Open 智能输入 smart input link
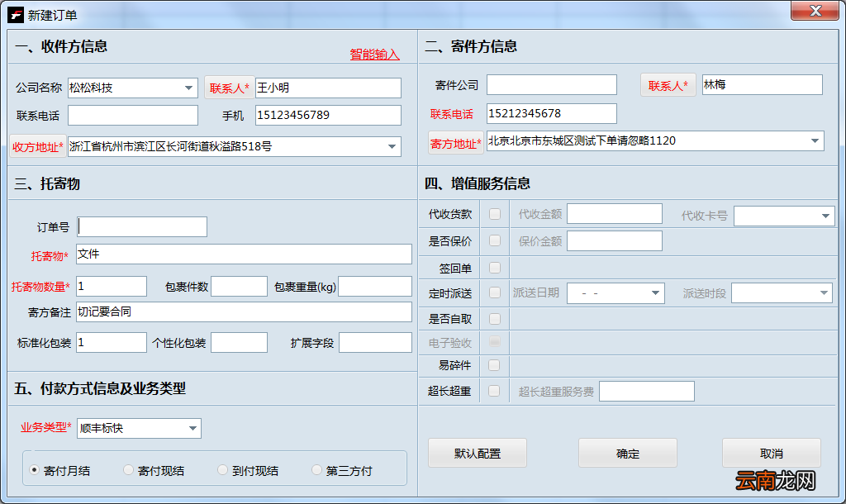 click(x=374, y=54)
